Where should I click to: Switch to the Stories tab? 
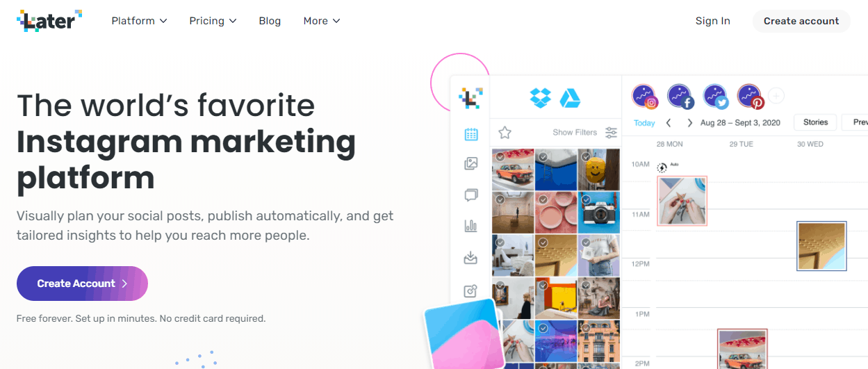(x=815, y=122)
